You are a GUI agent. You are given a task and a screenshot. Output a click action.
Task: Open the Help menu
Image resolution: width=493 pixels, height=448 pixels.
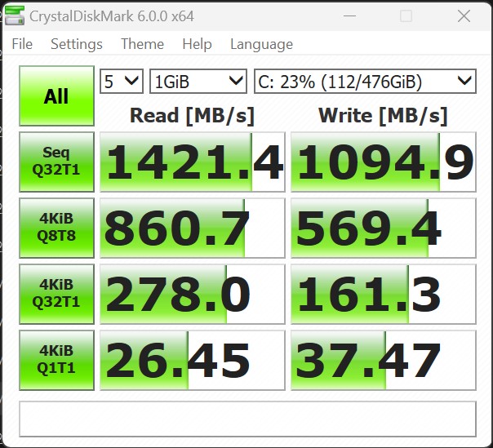coord(197,44)
